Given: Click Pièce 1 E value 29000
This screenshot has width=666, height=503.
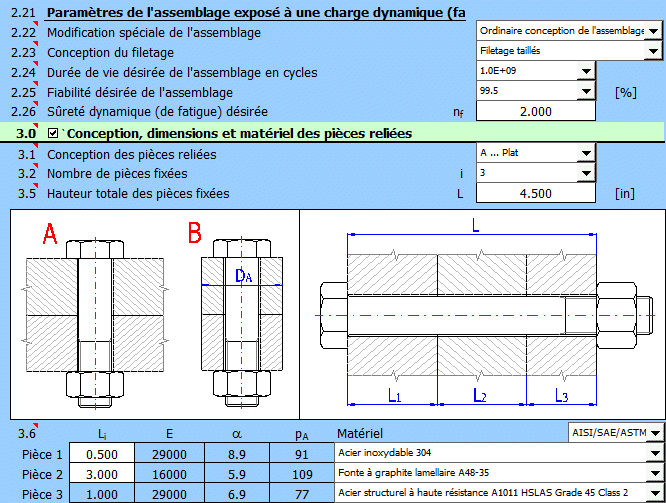Looking at the screenshot, I should 169,454.
